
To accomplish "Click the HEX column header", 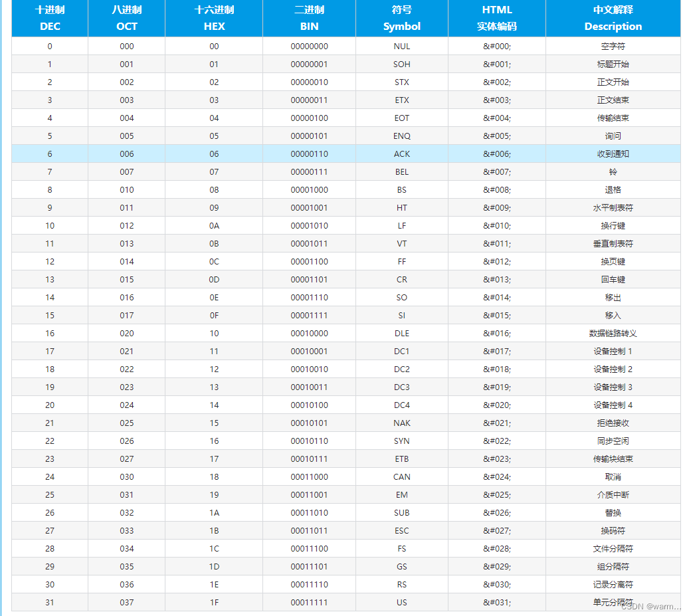I will click(214, 18).
